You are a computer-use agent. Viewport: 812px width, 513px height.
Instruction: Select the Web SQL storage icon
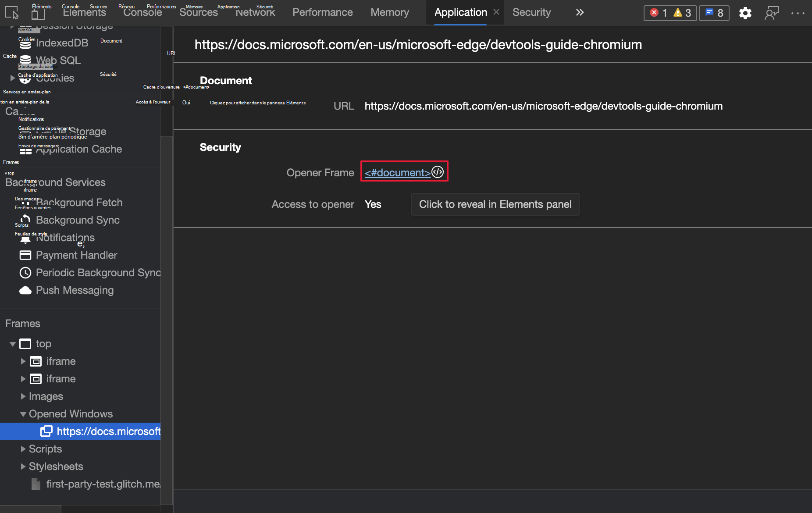25,61
